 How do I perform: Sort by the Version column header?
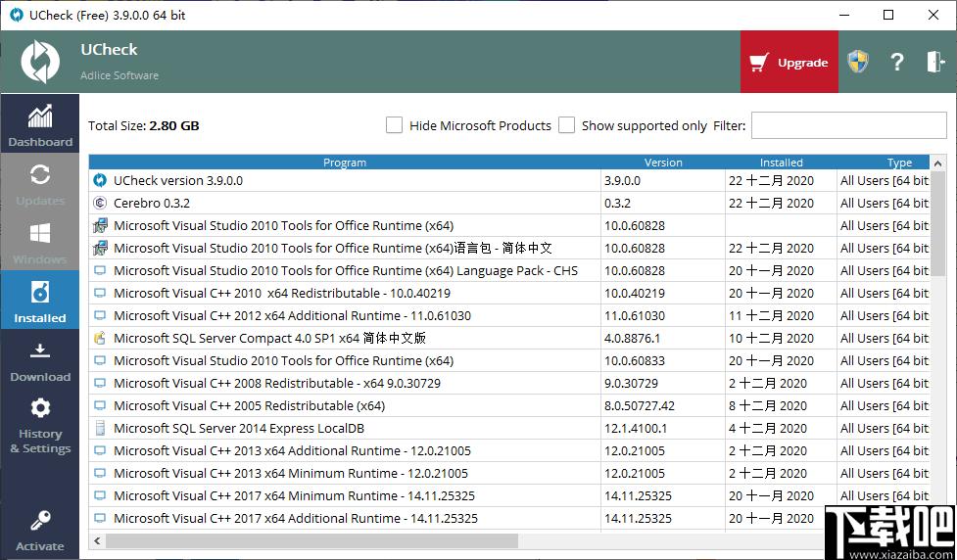pyautogui.click(x=663, y=163)
